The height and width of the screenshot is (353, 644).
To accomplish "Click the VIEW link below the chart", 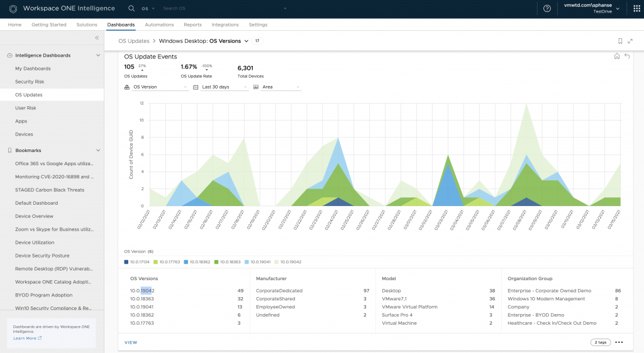I will (131, 342).
